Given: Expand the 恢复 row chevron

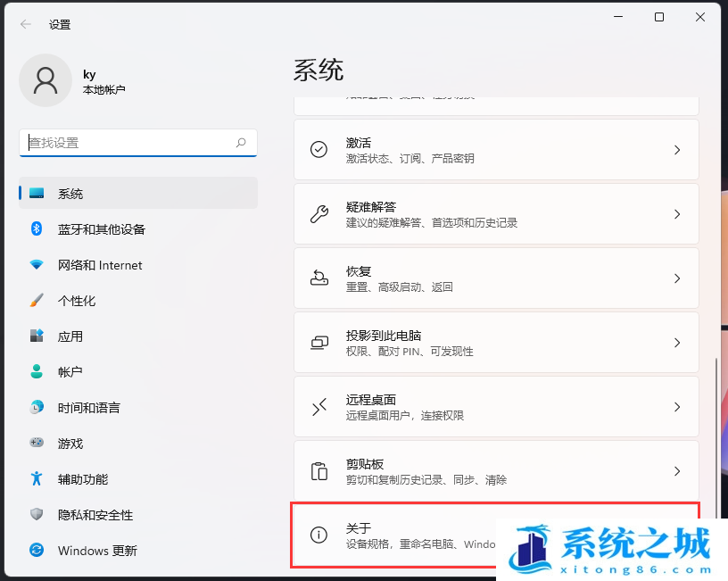Looking at the screenshot, I should point(677,278).
